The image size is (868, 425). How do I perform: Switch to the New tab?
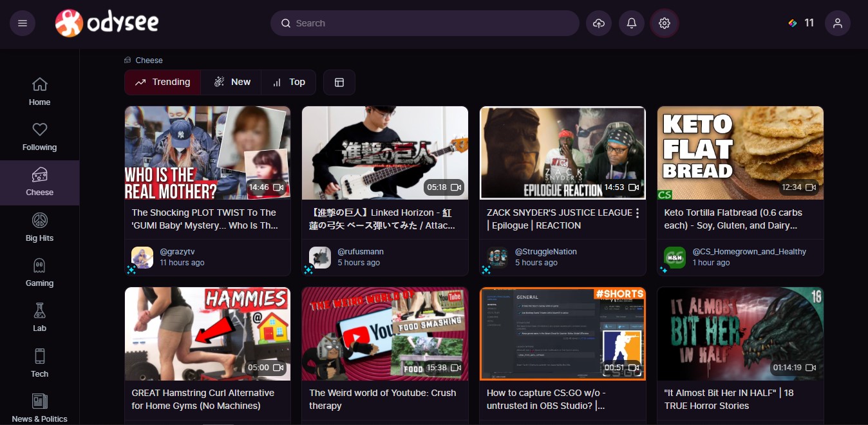click(x=231, y=82)
